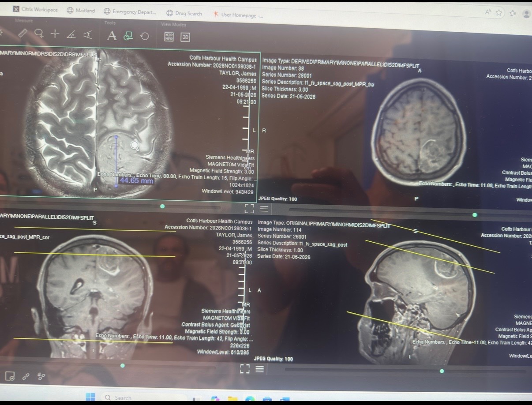Select the ruler measurement tool
Screen dimensions: 532x405
pyautogui.click(x=22, y=34)
